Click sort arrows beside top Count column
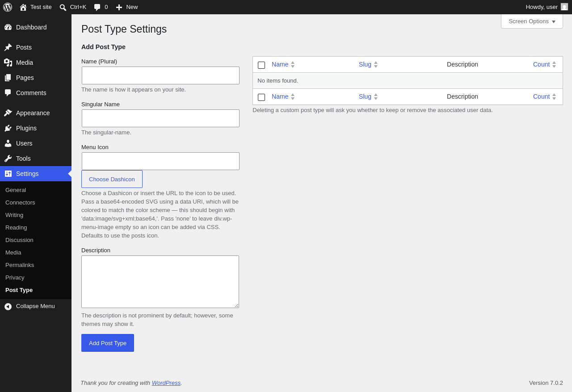Image resolution: width=572 pixels, height=392 pixels. tap(554, 64)
